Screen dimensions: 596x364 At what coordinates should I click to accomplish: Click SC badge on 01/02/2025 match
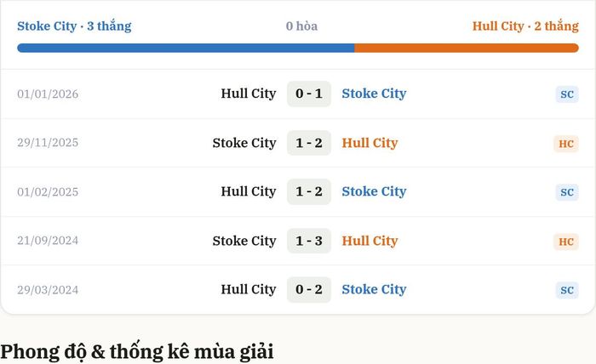[567, 192]
